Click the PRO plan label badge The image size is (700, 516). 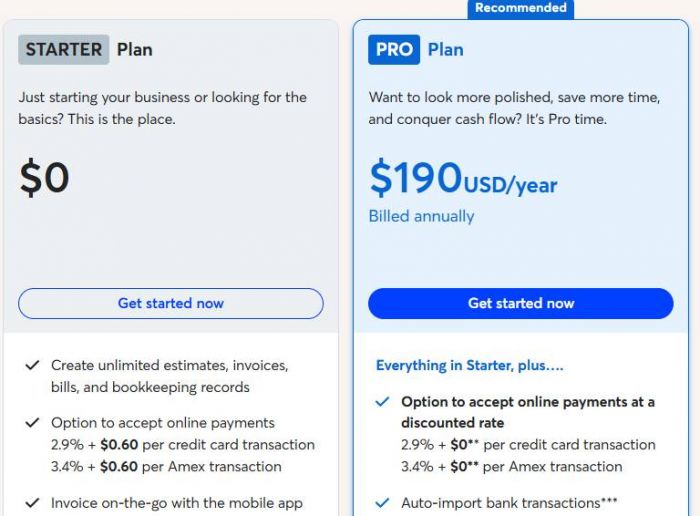click(394, 49)
